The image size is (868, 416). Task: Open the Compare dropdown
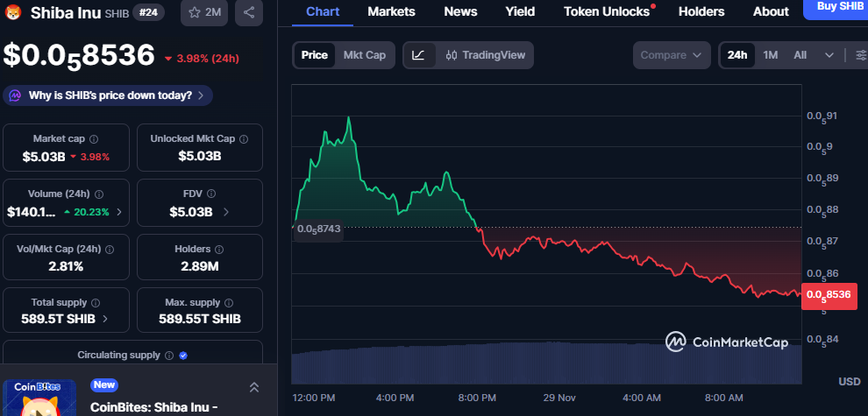tap(672, 55)
